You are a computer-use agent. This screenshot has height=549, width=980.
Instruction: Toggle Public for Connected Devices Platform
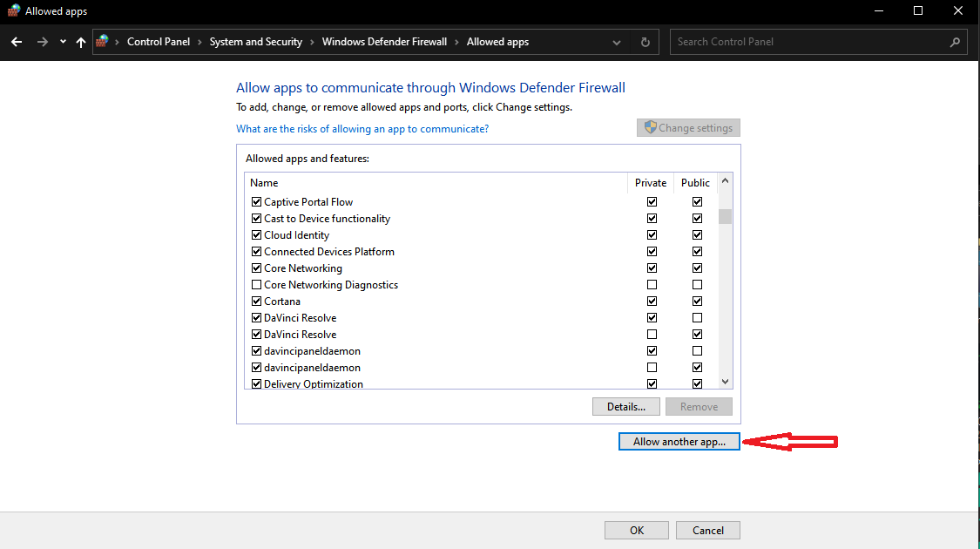(x=697, y=251)
